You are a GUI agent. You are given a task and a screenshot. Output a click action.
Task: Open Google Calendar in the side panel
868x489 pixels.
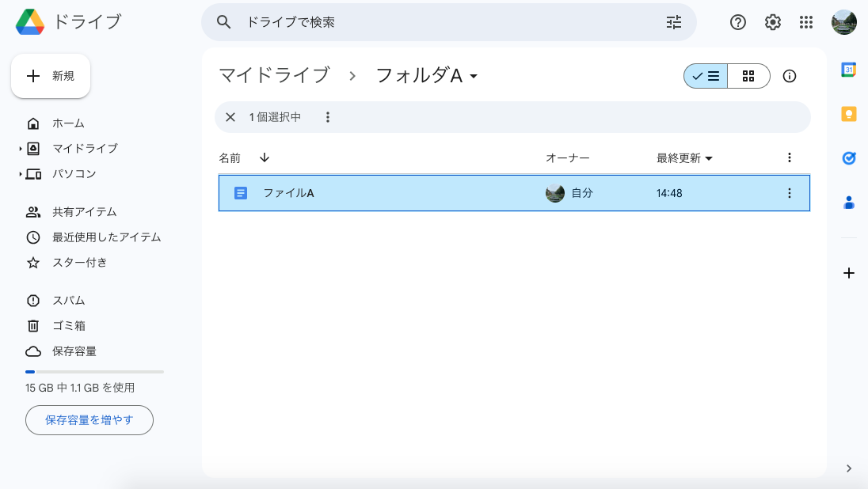point(848,70)
